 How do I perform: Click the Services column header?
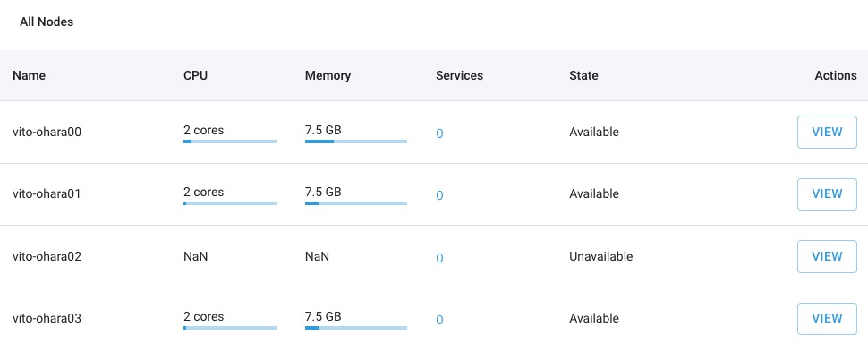click(x=459, y=75)
